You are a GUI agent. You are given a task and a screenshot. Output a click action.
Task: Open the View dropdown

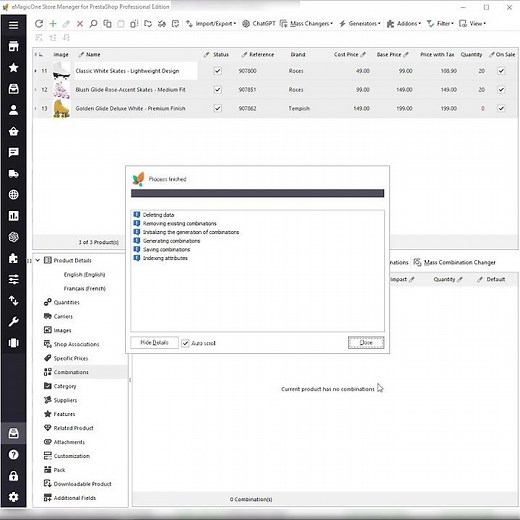pyautogui.click(x=472, y=24)
